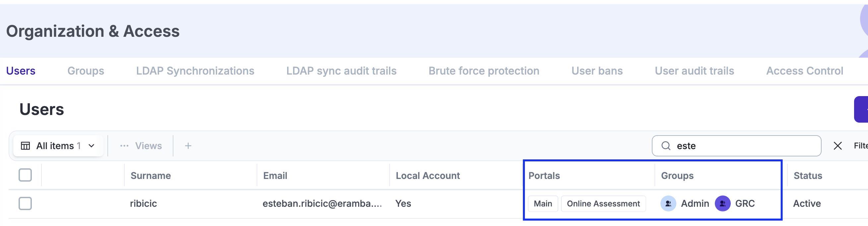Click the Main portal tag
The width and height of the screenshot is (868, 226).
[543, 204]
